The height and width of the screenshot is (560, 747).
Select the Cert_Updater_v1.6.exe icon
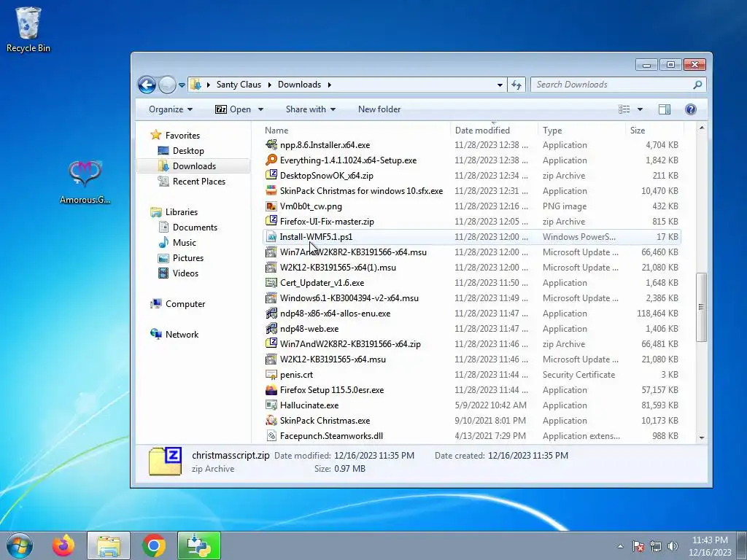pos(271,282)
